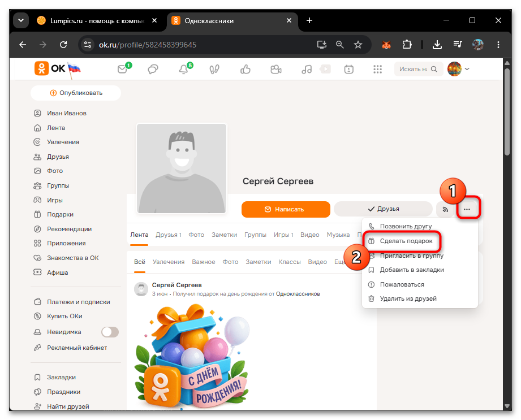Click the Написать button
Screen dimensions: 521x420
(x=286, y=209)
